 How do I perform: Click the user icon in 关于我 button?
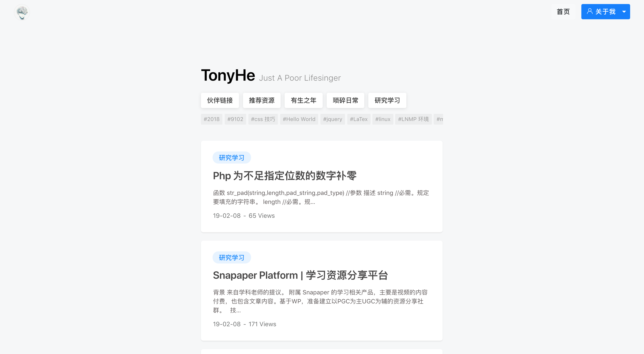[589, 11]
